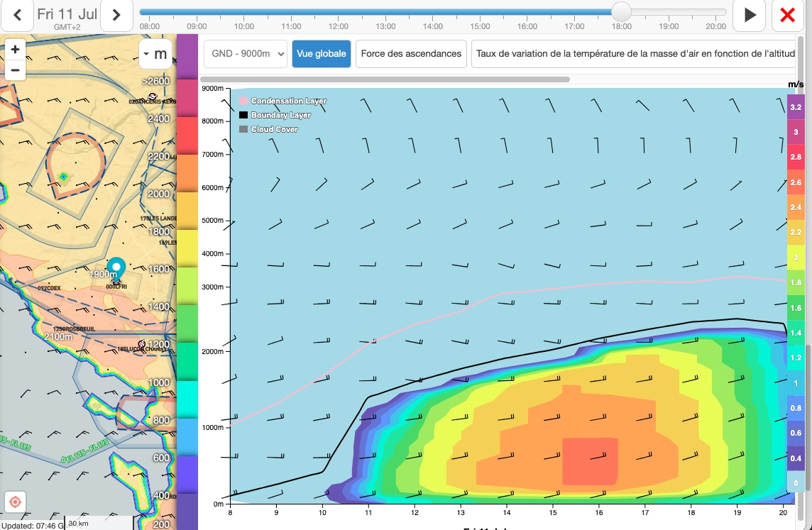Open the altitude unit 'm' dropdown
Viewport: 812px width, 530px height.
155,54
